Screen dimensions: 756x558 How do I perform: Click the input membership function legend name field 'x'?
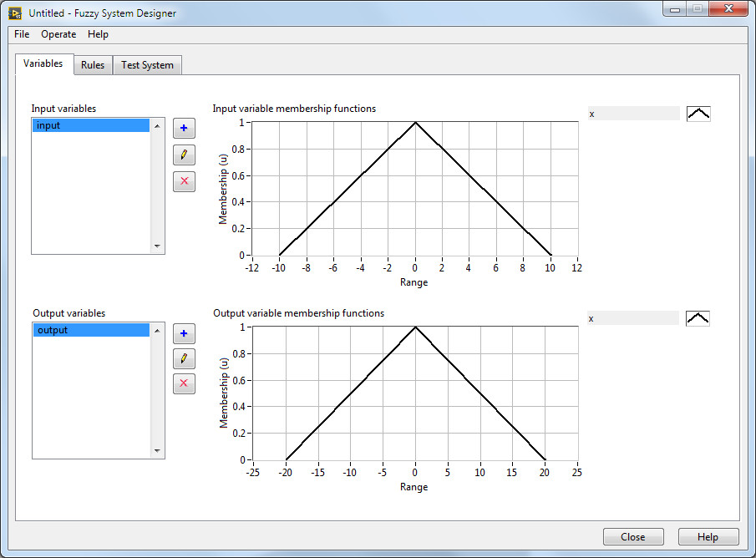[633, 114]
